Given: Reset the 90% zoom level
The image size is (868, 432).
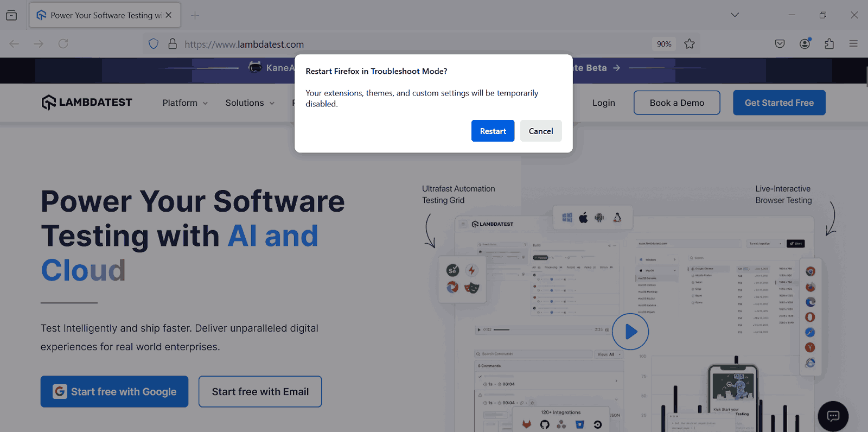Looking at the screenshot, I should pos(664,44).
